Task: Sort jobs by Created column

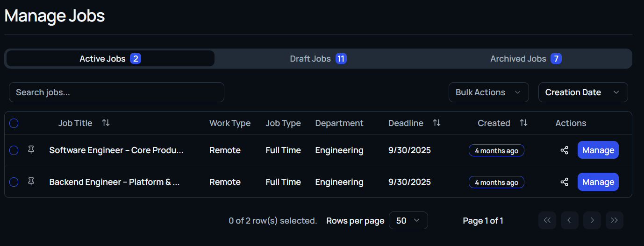Action: 523,123
